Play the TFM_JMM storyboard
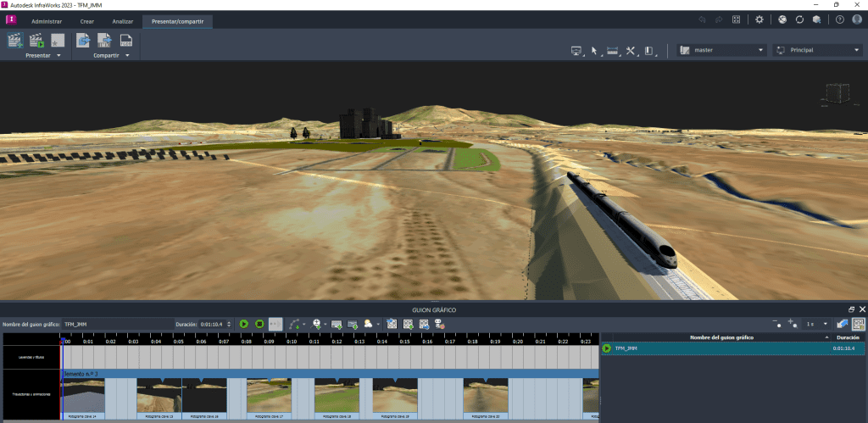 pyautogui.click(x=607, y=348)
